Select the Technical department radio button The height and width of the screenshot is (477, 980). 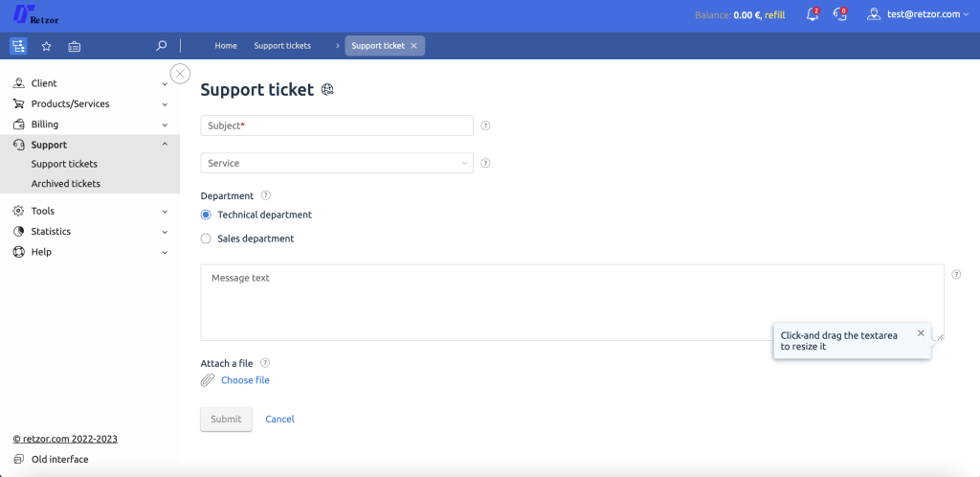point(206,215)
